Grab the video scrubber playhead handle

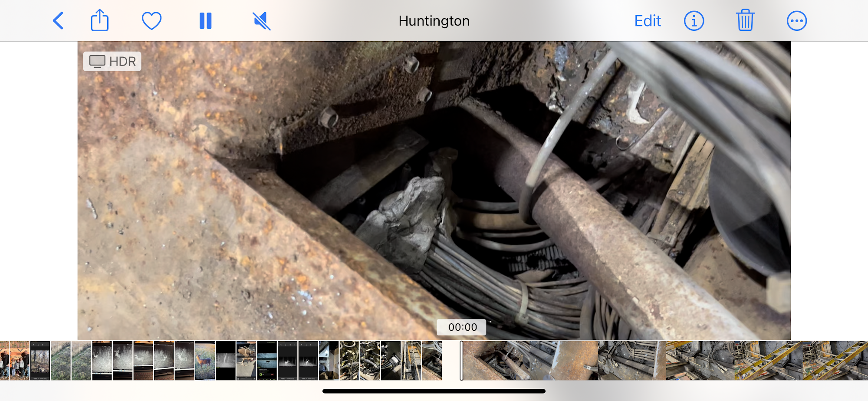461,361
